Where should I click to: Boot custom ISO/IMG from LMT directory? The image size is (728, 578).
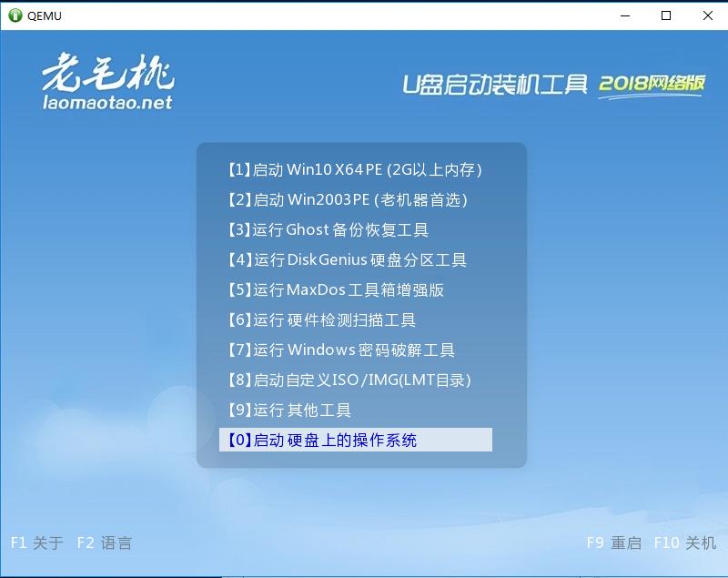tap(350, 380)
